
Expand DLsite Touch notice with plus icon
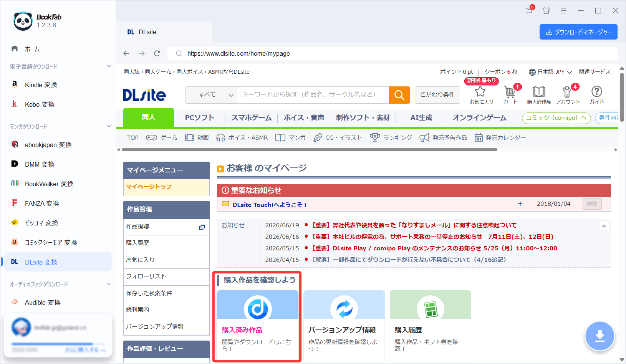pyautogui.click(x=520, y=204)
